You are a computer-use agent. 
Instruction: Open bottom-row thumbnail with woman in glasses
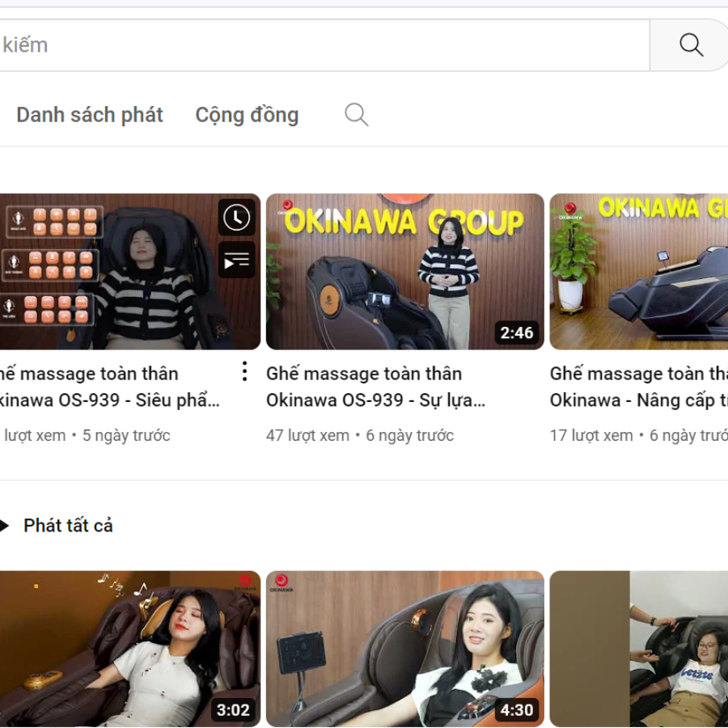pos(638,649)
